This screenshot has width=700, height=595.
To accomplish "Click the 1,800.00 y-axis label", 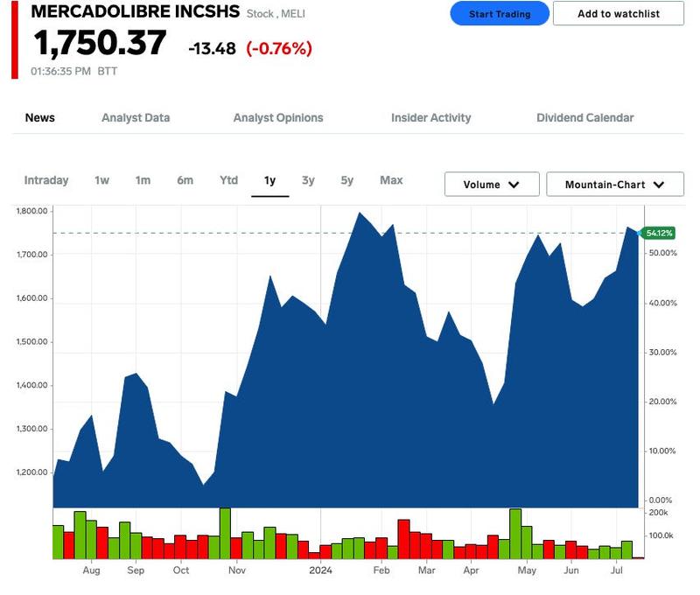I will 31,211.
